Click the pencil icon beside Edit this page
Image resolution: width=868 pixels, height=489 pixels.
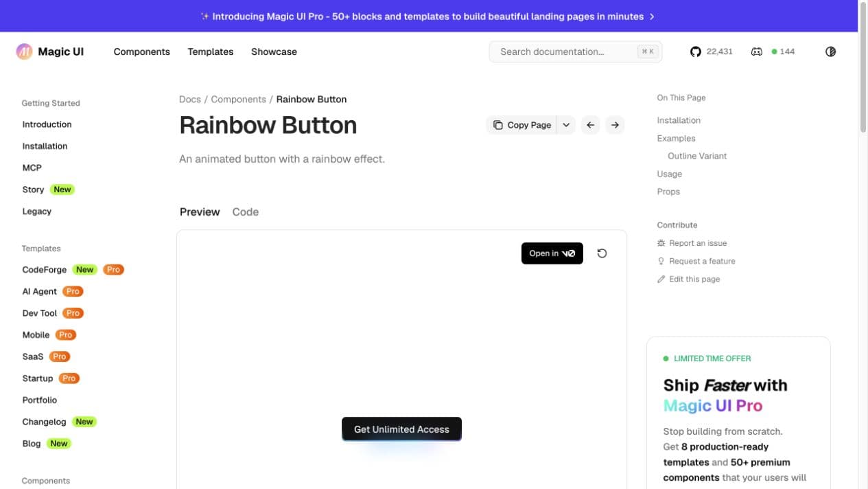coord(661,279)
